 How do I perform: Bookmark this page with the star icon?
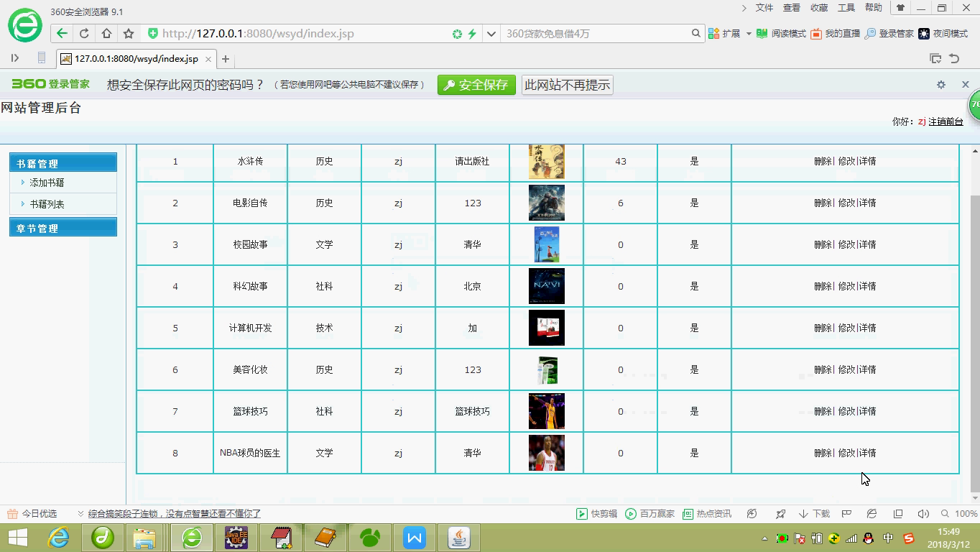(129, 33)
